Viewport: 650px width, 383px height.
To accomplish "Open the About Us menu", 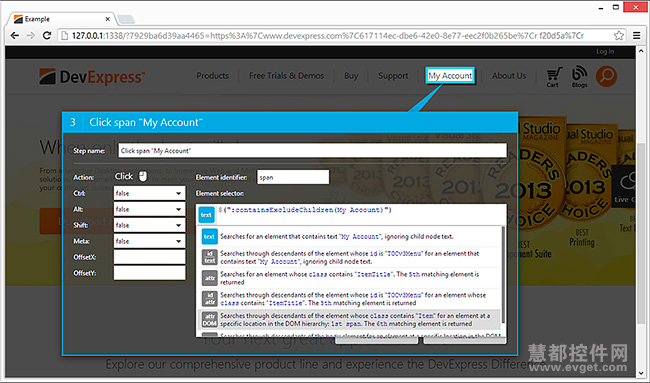I will point(509,76).
